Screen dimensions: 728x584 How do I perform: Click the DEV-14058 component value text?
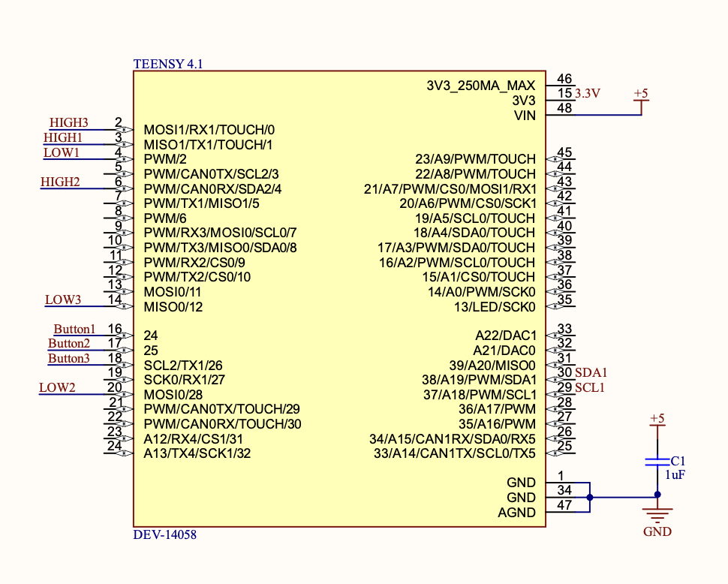tap(165, 534)
